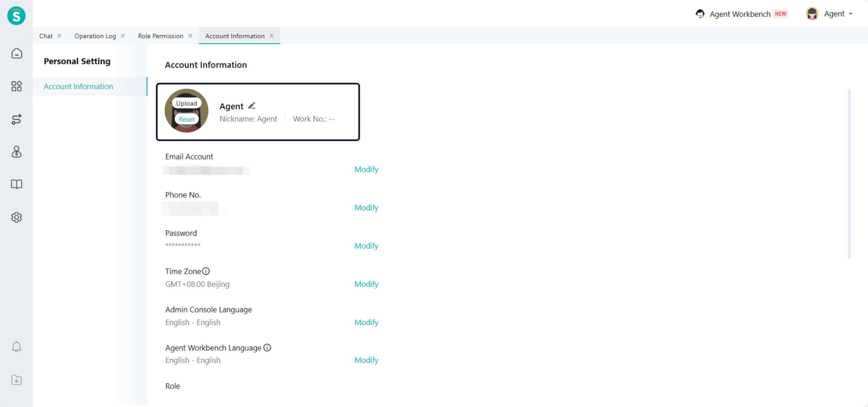This screenshot has height=407, width=868.
Task: Click Modify for Password
Action: pos(366,246)
